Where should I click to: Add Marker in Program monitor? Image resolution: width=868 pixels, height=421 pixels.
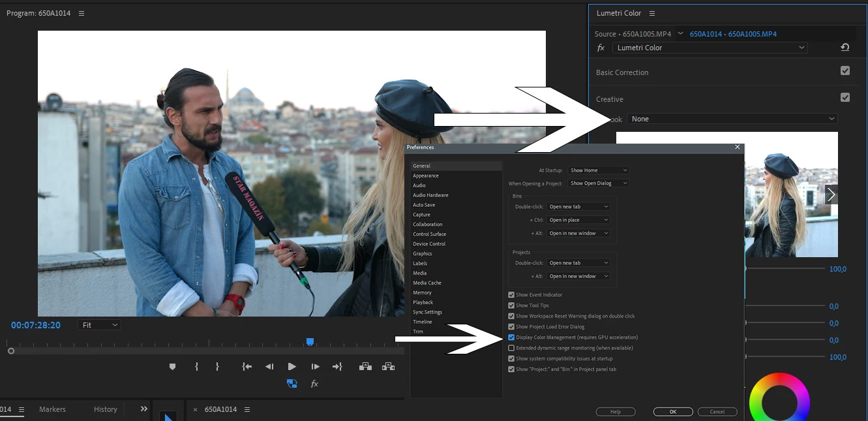click(x=172, y=367)
